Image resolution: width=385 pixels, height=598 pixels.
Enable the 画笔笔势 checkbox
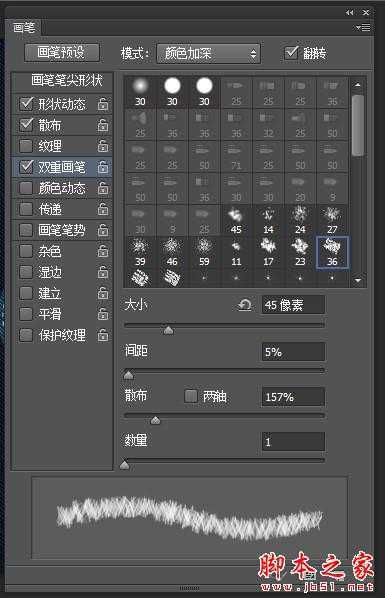(26, 230)
